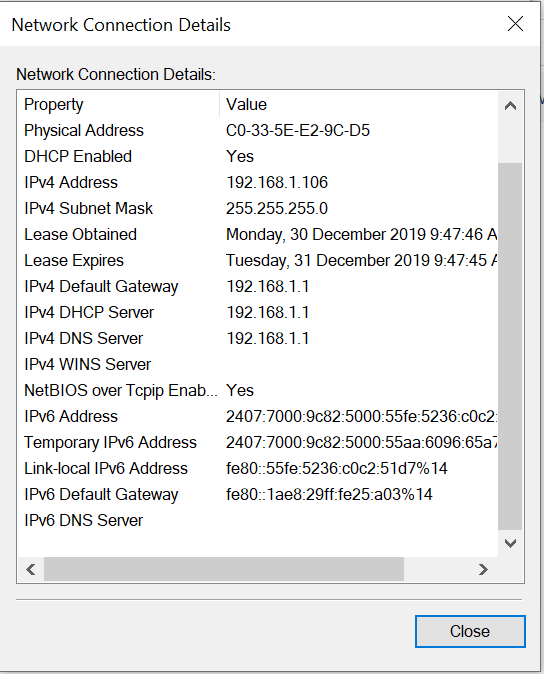Select the IPv6 Default Gateway row
Image resolution: width=544 pixels, height=674 pixels.
(x=258, y=495)
